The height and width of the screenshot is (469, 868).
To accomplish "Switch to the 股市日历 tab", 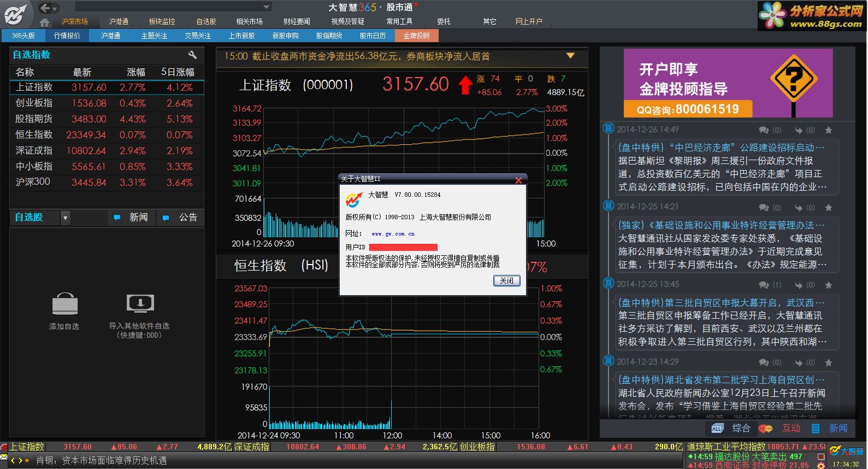I will pyautogui.click(x=373, y=36).
